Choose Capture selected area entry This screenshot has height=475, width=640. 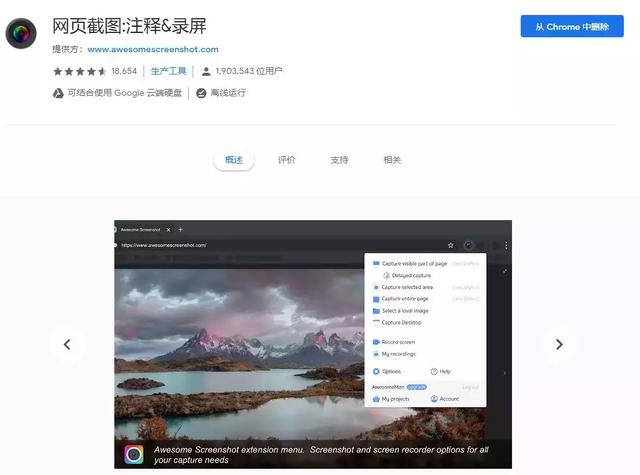click(407, 287)
